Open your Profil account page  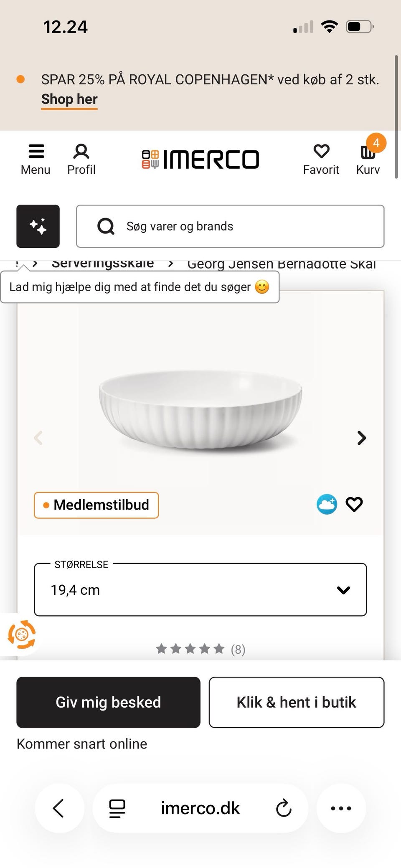click(x=81, y=158)
